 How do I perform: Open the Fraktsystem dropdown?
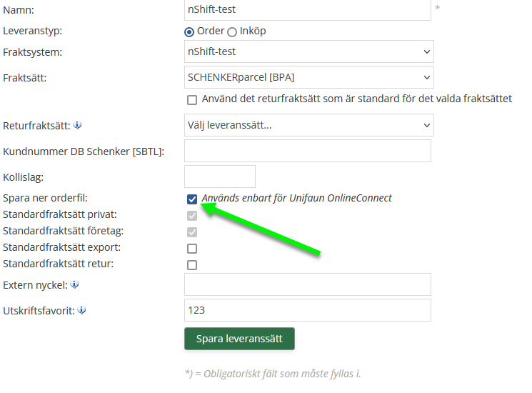tap(308, 51)
